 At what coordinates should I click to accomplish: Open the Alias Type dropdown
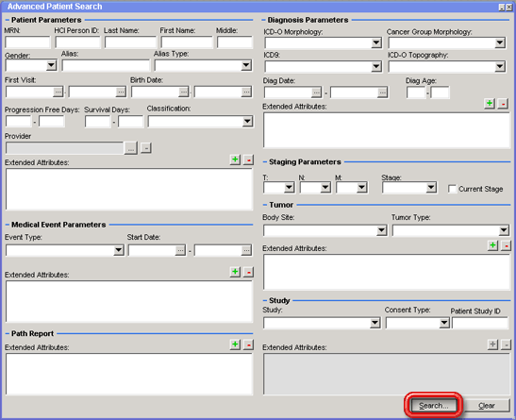(246, 65)
